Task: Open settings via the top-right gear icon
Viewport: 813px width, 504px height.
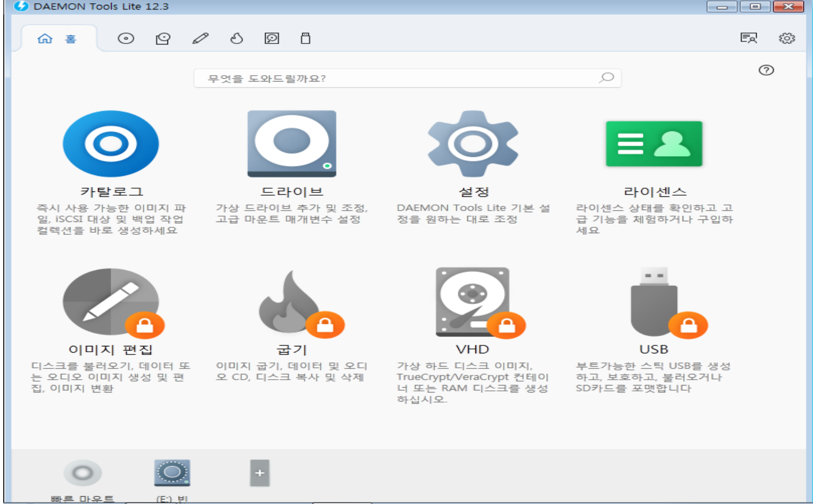Action: click(x=787, y=38)
